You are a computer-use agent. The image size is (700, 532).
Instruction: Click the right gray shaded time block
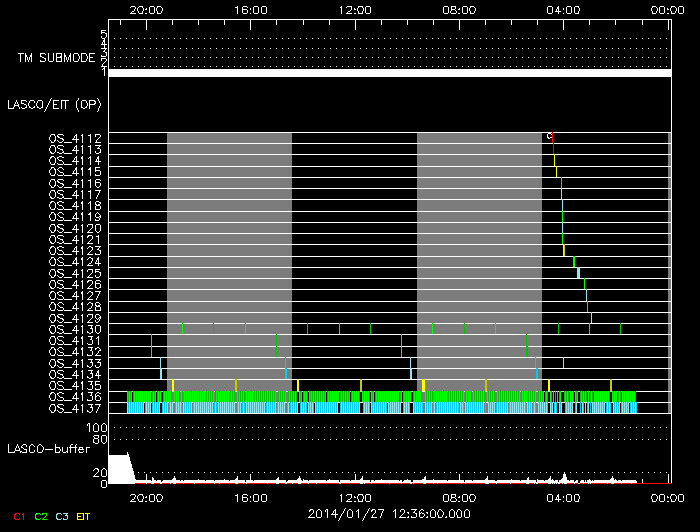pyautogui.click(x=479, y=260)
